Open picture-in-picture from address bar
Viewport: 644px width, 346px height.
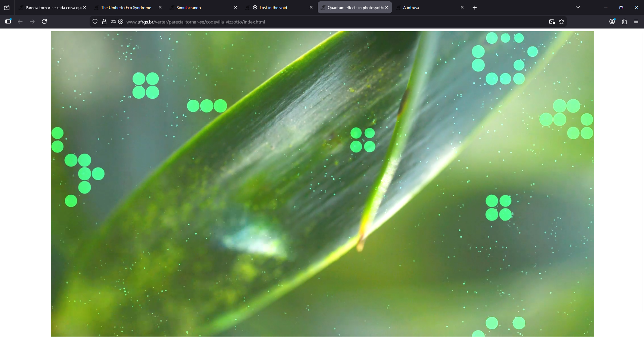552,22
